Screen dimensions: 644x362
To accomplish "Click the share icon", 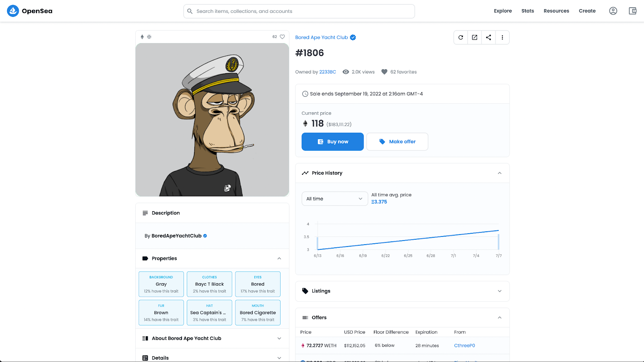I will click(x=489, y=37).
